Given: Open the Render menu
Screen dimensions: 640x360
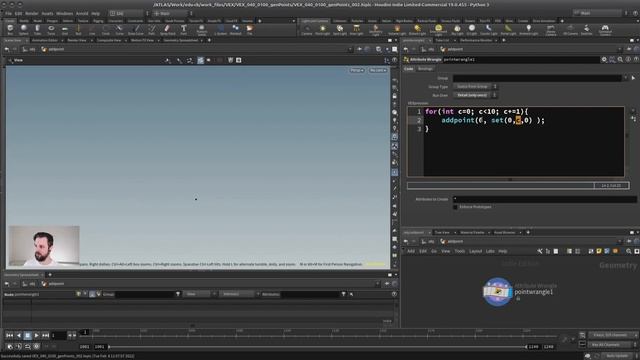Looking at the screenshot, I should (32, 13).
